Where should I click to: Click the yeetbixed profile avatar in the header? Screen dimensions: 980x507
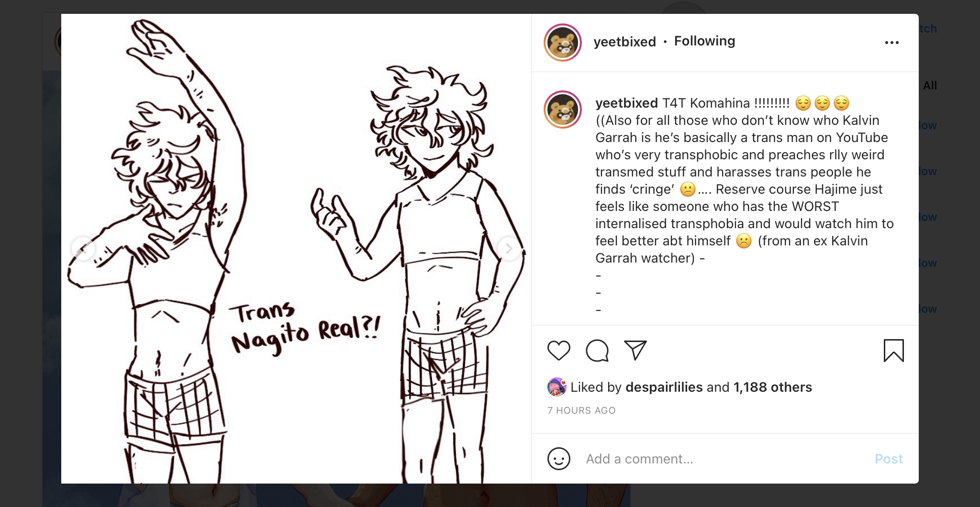(563, 43)
